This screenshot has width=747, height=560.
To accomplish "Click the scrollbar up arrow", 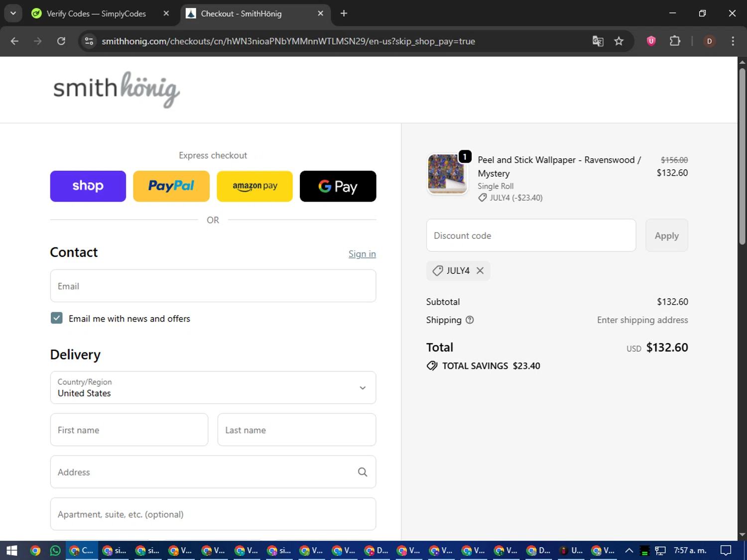I will coord(742,62).
